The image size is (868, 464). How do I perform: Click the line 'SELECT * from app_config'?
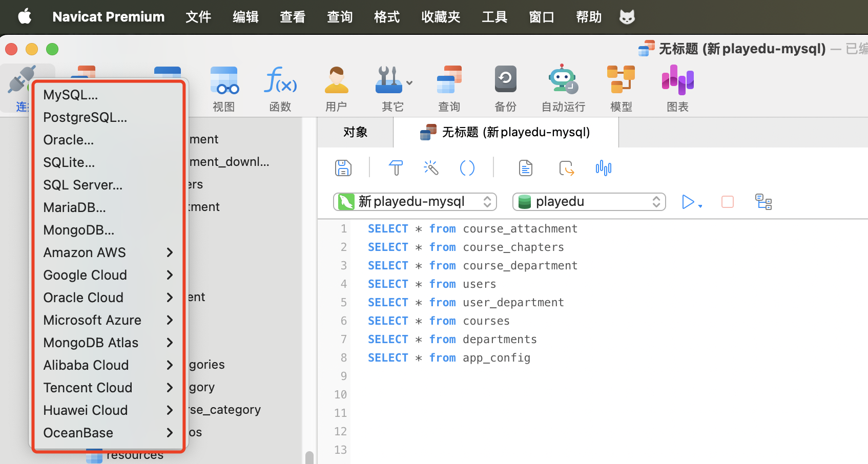tap(449, 357)
